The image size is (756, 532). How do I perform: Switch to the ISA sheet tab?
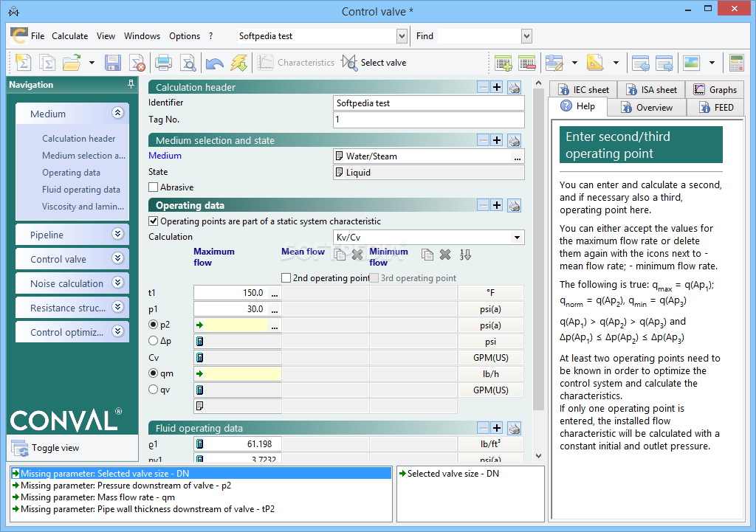tap(650, 89)
